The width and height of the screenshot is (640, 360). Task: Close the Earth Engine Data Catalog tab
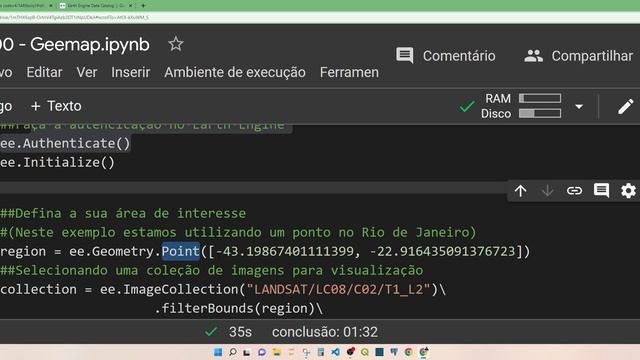131,6
